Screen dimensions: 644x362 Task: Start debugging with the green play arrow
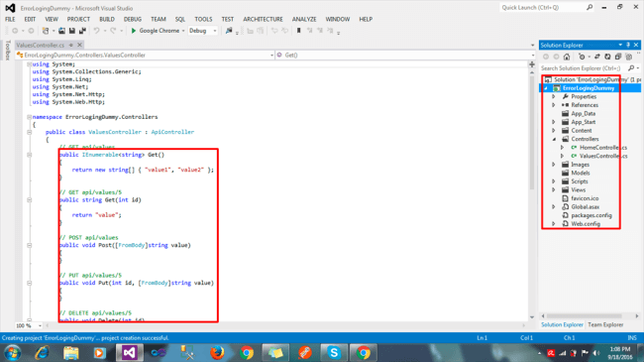[x=134, y=31]
